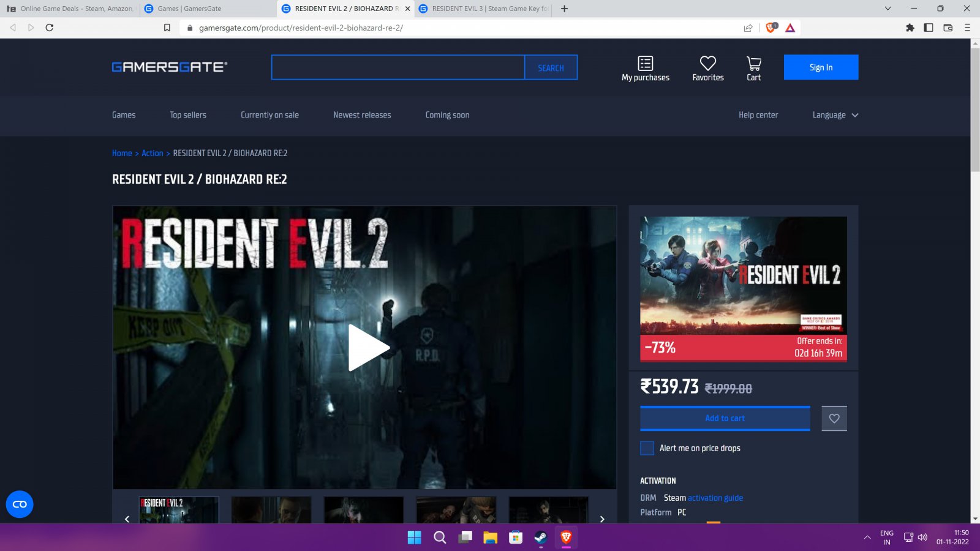Open Currently on sale menu item
Viewport: 980px width, 551px height.
coord(269,115)
